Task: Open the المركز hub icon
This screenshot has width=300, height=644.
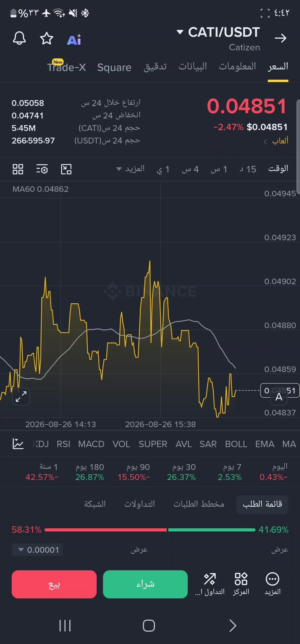Action: (241, 584)
